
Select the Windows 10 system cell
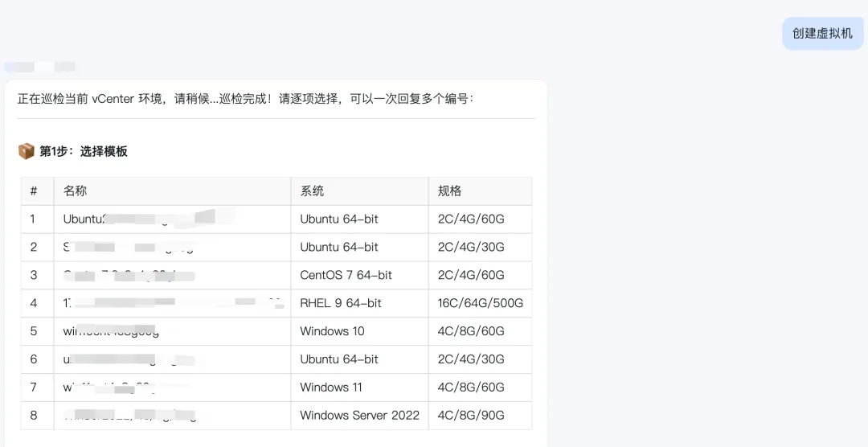(332, 331)
